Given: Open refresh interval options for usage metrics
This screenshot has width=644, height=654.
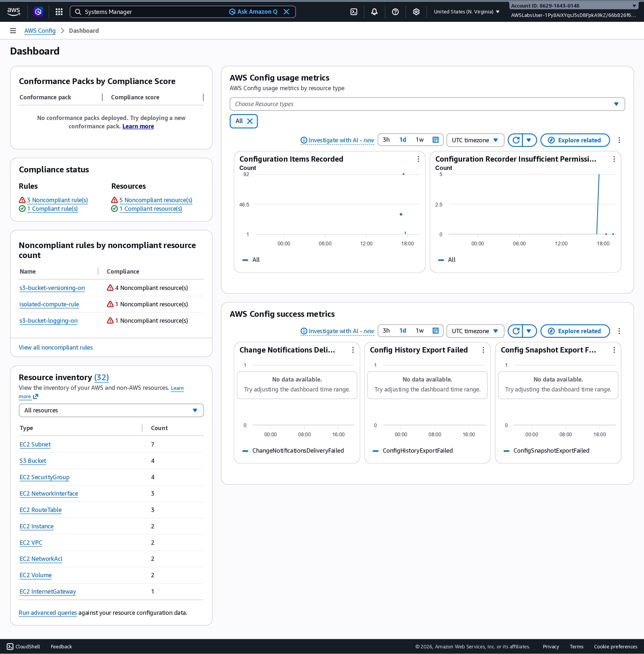Looking at the screenshot, I should [529, 140].
